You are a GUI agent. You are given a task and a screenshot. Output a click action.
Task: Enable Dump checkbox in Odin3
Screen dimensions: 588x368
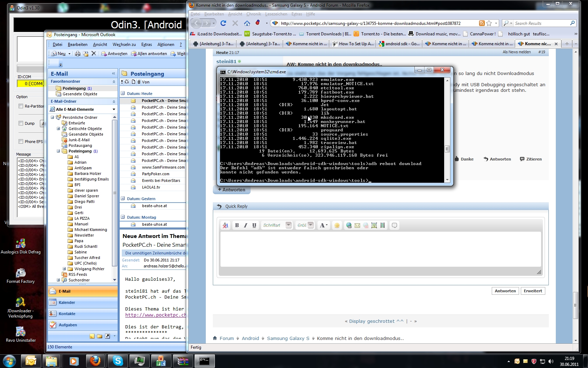21,123
